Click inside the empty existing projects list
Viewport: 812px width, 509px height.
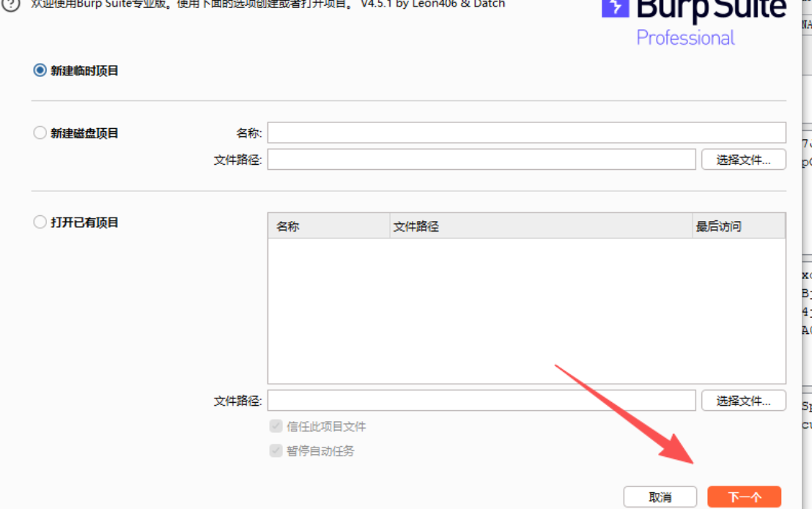tap(526, 311)
